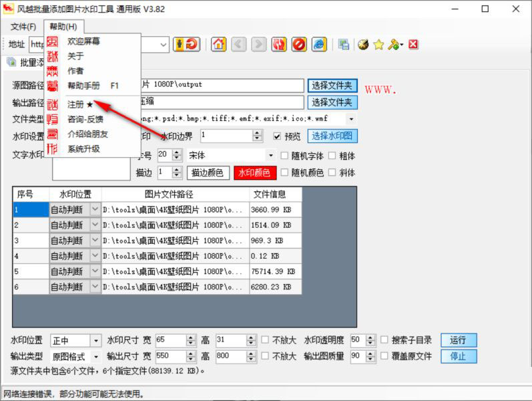Screen dimensions: 532x401
Task: Click the text watermark input box
Action: 91,168
